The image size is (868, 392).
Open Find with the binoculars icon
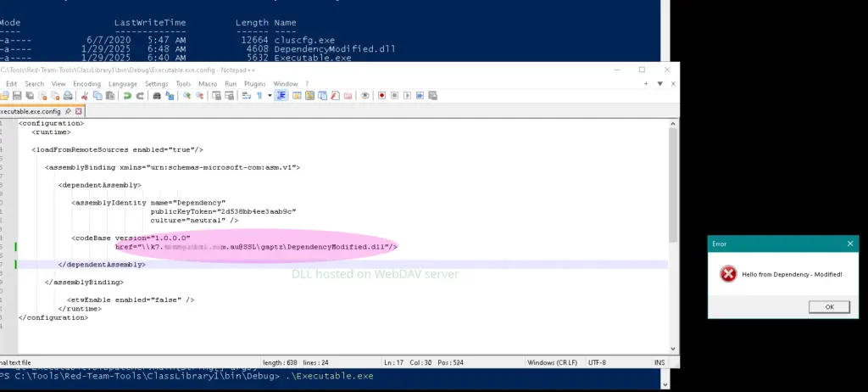pyautogui.click(x=157, y=96)
